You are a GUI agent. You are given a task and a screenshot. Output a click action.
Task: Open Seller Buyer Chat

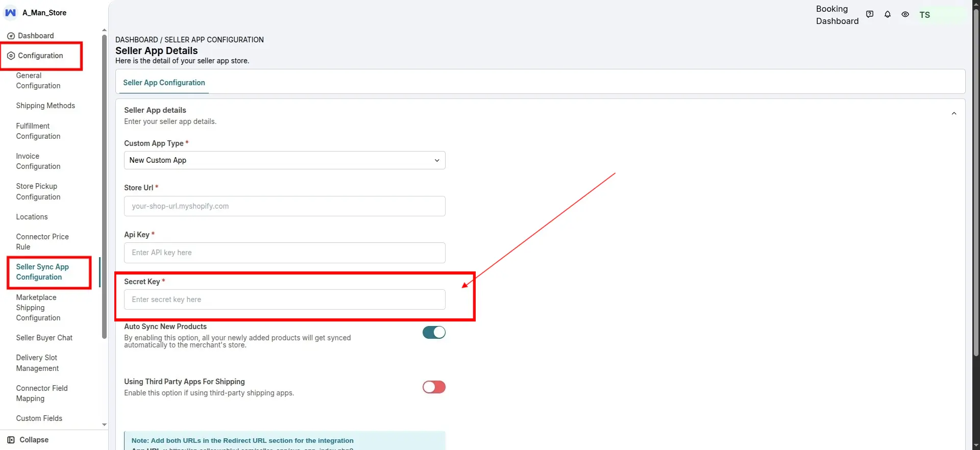click(44, 338)
